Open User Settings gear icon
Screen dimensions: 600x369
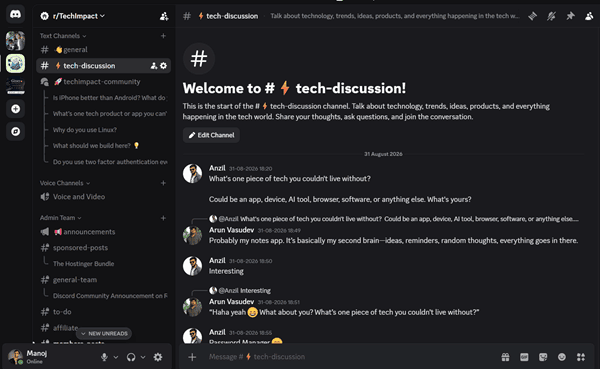coord(158,357)
